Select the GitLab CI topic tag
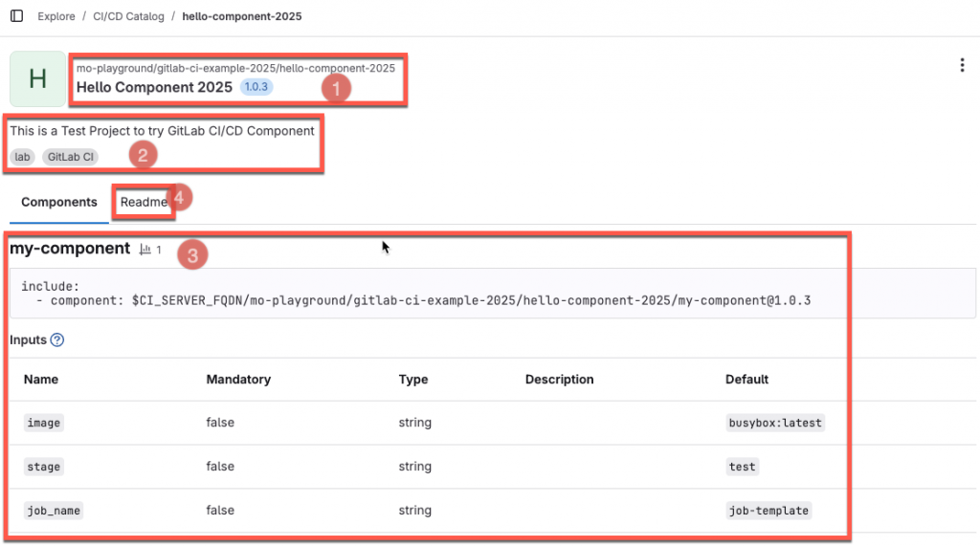The height and width of the screenshot is (547, 980). click(71, 157)
